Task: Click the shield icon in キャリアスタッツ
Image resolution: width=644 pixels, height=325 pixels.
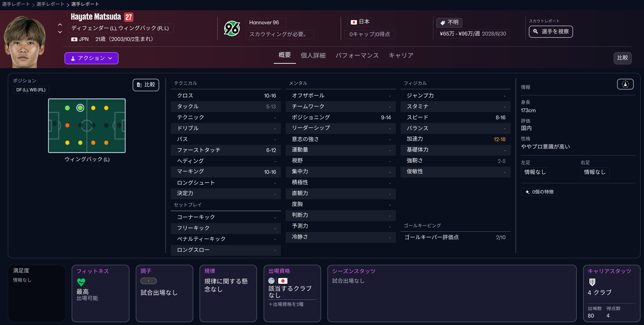Action: (592, 282)
